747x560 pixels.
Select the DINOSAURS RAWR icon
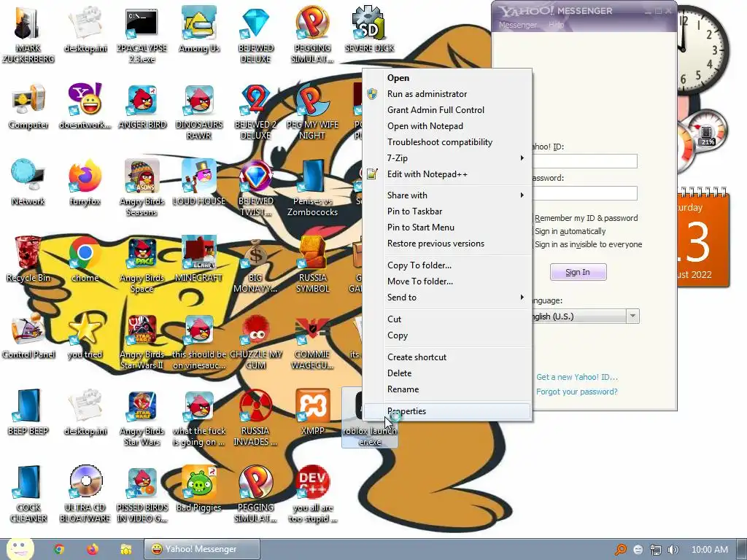198,101
